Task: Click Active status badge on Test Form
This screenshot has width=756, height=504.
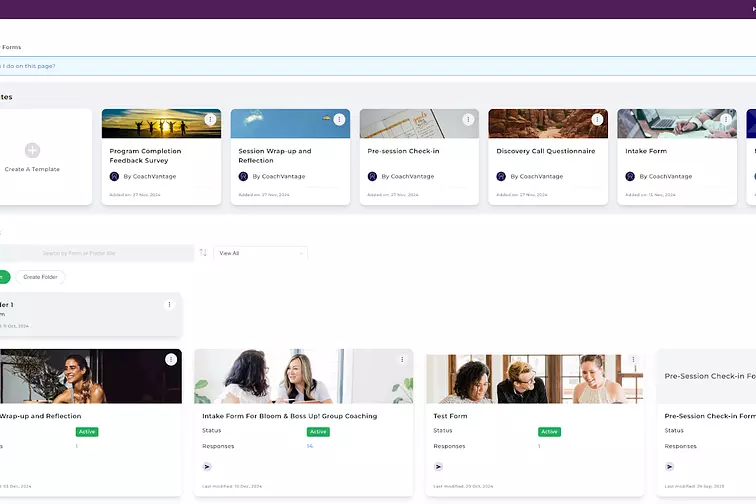Action: pyautogui.click(x=549, y=432)
